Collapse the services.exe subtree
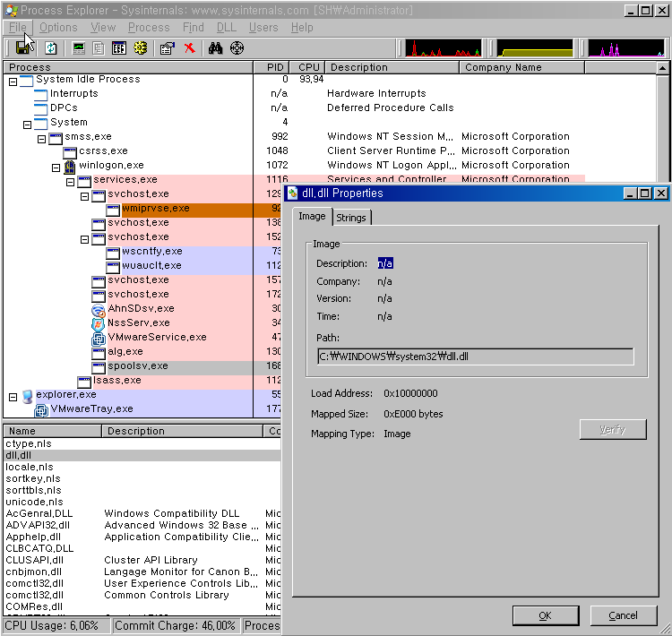The image size is (672, 636). pyautogui.click(x=70, y=182)
